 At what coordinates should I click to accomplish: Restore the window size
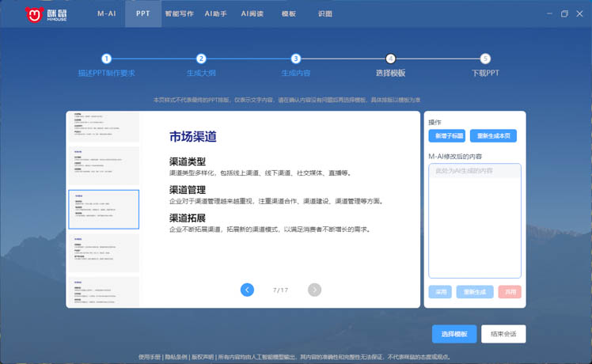click(564, 13)
